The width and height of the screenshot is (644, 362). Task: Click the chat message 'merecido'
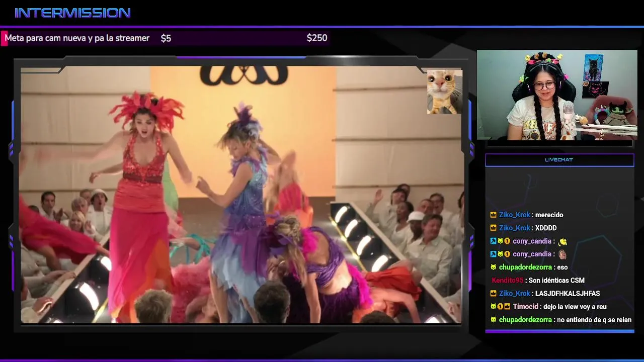(549, 215)
